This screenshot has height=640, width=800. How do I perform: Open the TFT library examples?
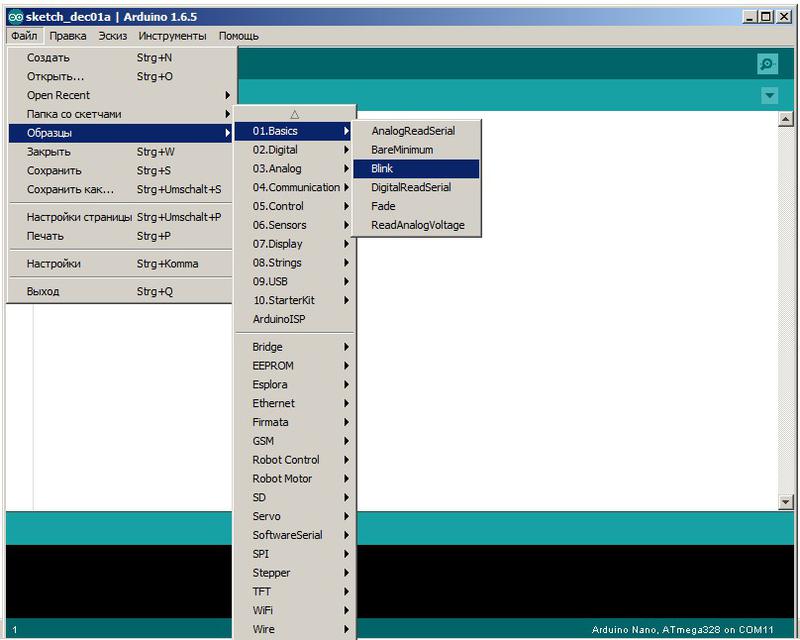294,592
